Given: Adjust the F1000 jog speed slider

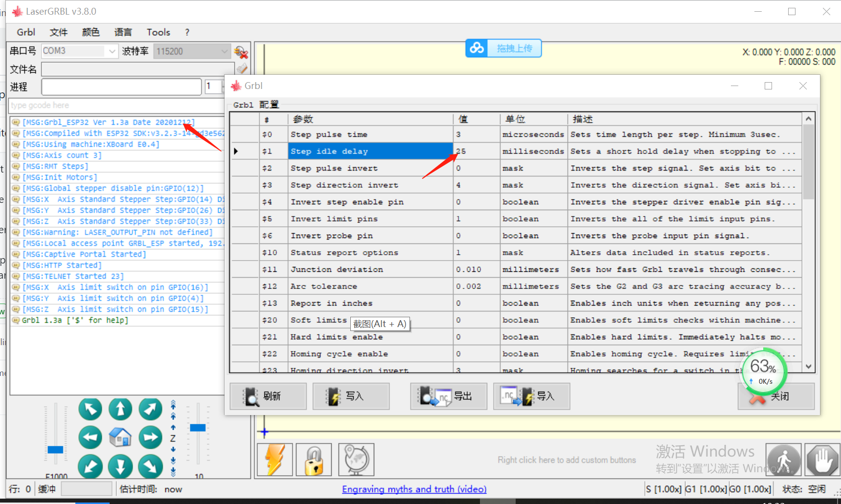Looking at the screenshot, I should pos(55,450).
